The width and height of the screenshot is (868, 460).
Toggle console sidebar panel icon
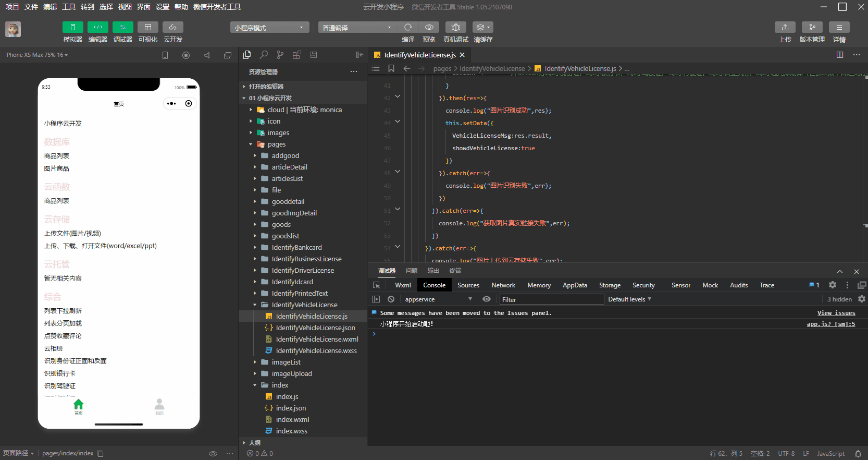[376, 299]
